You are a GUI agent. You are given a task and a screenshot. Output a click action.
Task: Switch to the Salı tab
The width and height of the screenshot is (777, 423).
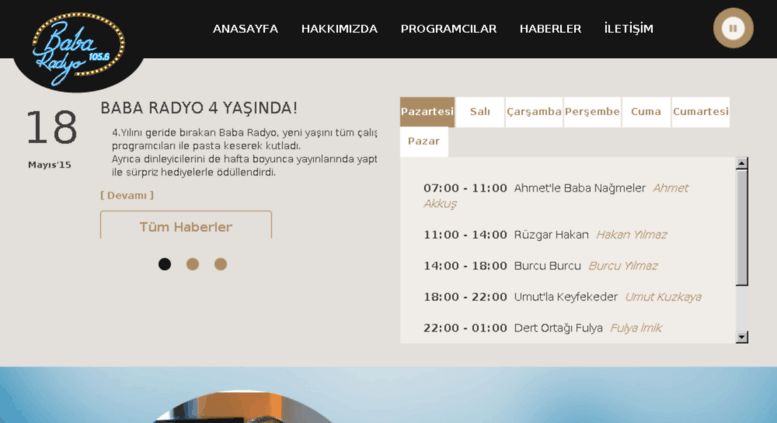tap(480, 112)
